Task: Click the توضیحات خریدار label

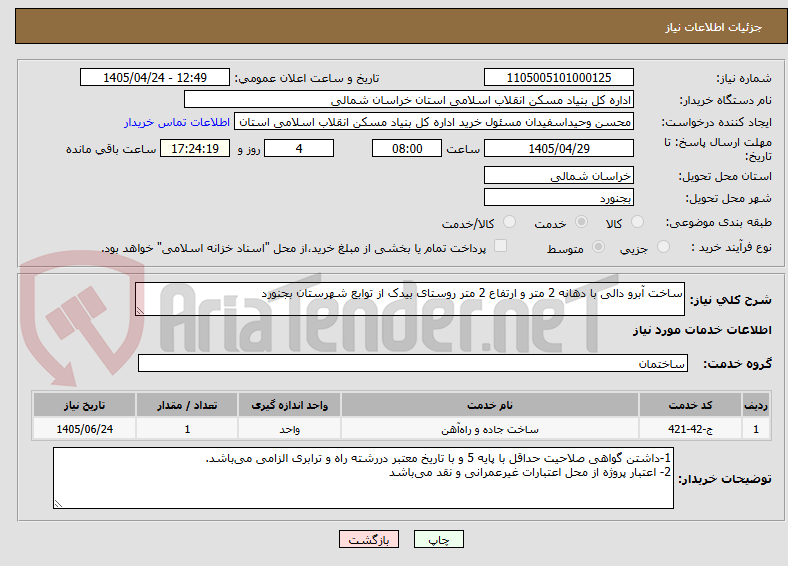Action: click(725, 479)
